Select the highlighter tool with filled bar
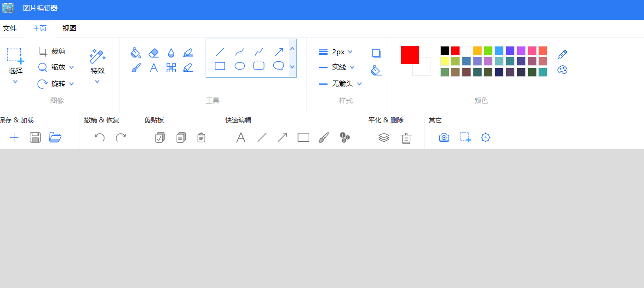The height and width of the screenshot is (288, 644). coord(188,53)
